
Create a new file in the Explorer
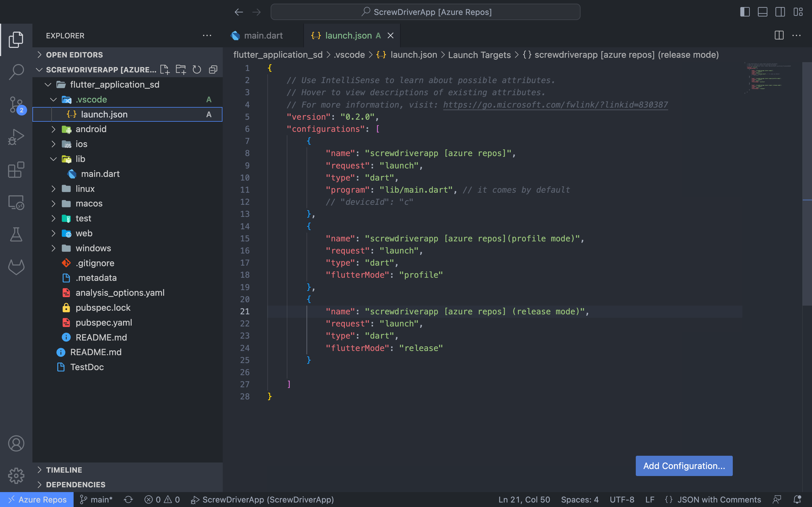point(165,69)
